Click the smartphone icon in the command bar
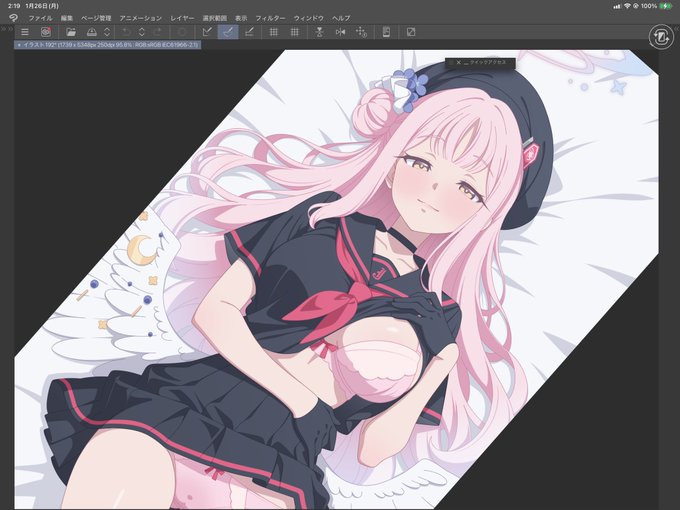 click(386, 32)
